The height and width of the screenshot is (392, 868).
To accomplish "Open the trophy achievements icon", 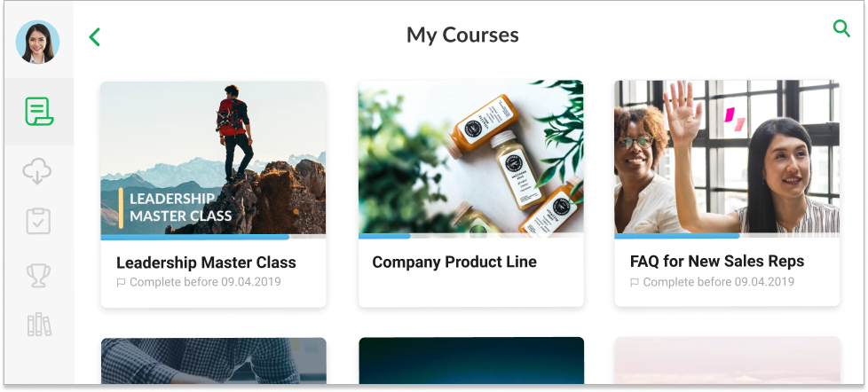I will click(38, 275).
